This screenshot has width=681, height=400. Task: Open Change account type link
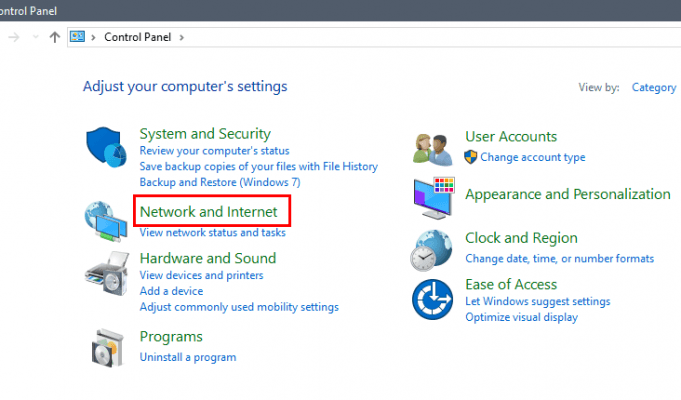click(x=532, y=157)
